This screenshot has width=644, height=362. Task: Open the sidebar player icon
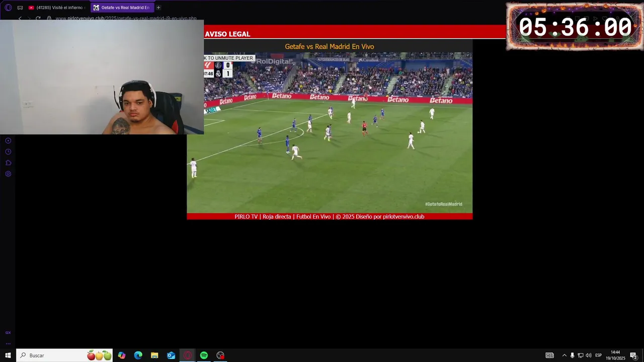point(8,141)
